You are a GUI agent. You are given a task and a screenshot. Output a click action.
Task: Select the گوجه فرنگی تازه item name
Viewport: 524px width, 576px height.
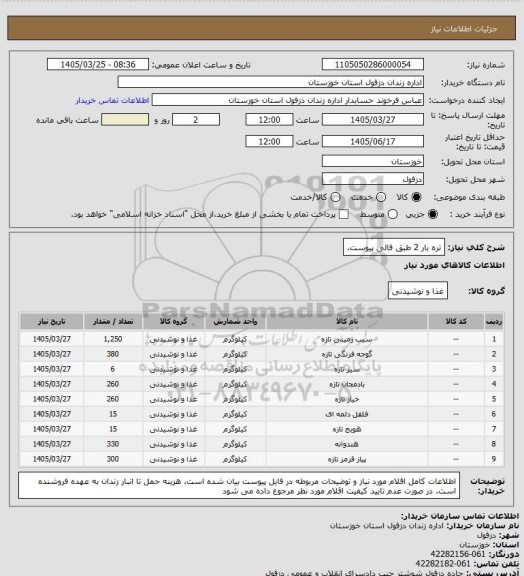point(347,354)
